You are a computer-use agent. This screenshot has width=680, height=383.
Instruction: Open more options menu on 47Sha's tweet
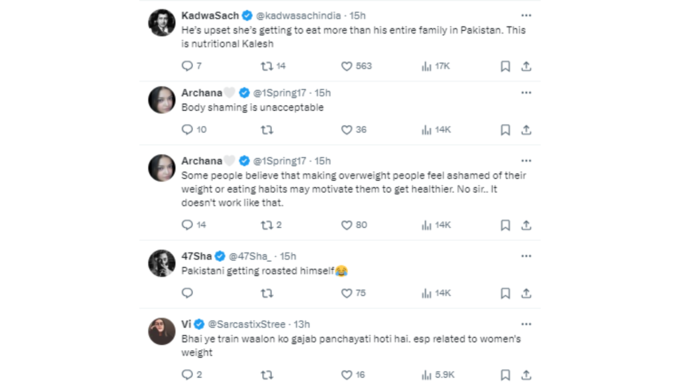tap(526, 256)
